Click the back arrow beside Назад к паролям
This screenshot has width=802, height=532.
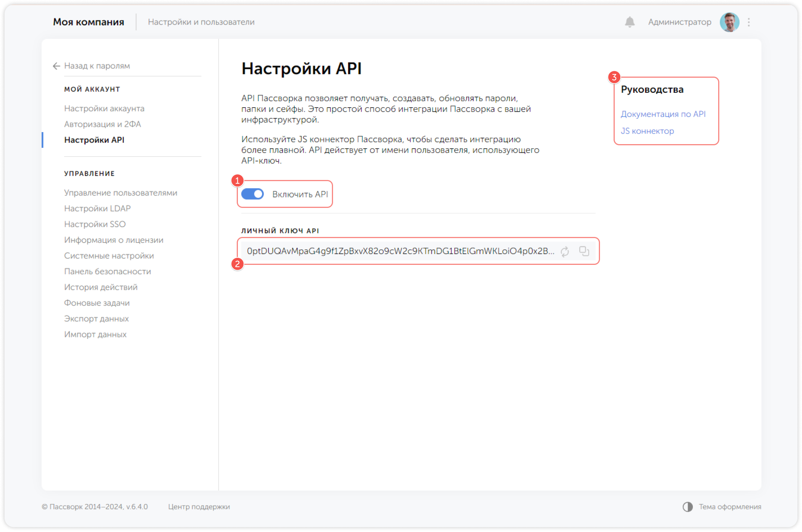coord(56,66)
